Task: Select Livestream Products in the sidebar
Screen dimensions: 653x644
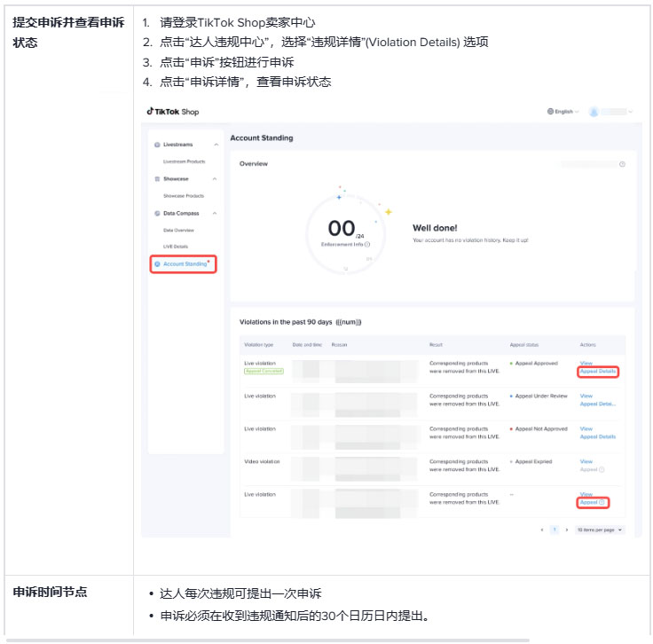Action: (184, 161)
